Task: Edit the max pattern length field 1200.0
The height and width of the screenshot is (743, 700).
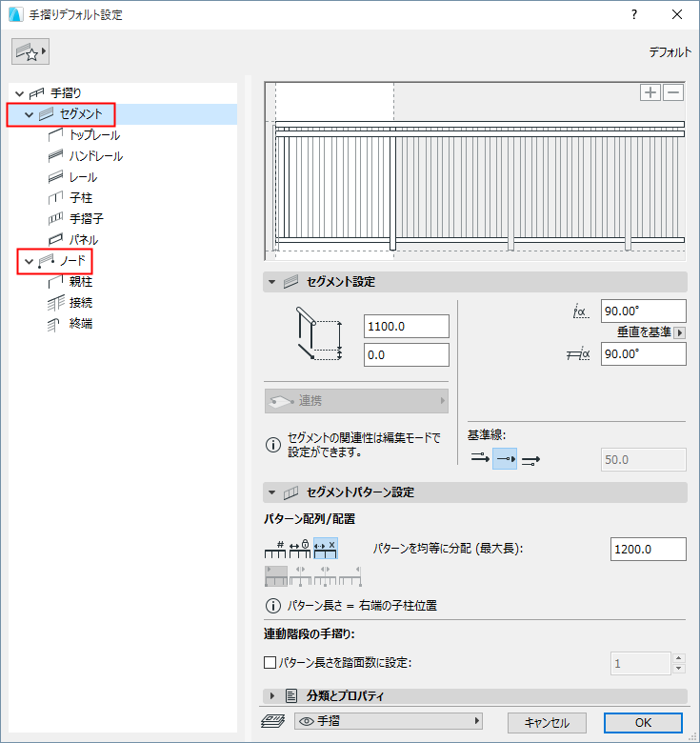Action: coord(648,550)
